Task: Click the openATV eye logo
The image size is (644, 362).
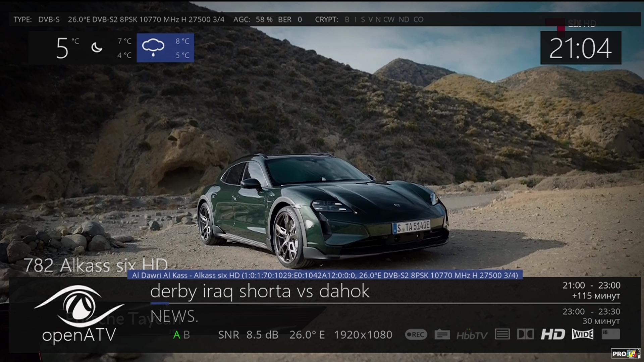Action: (79, 307)
